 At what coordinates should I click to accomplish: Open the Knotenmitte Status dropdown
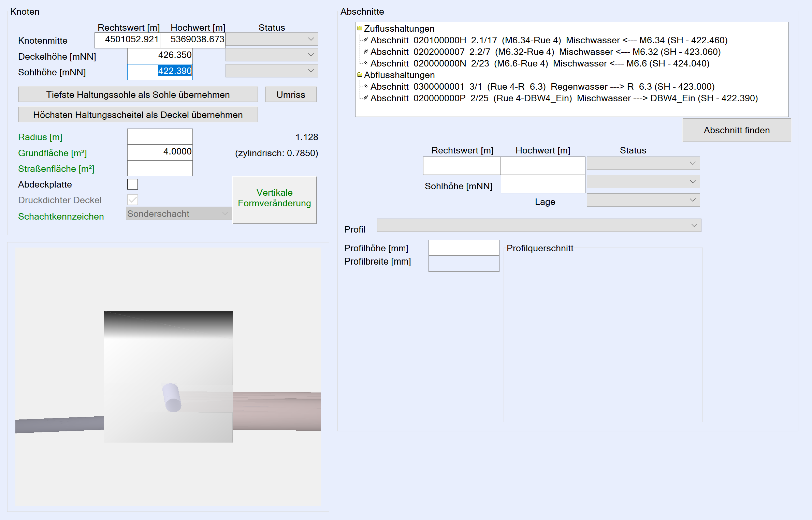(x=272, y=39)
